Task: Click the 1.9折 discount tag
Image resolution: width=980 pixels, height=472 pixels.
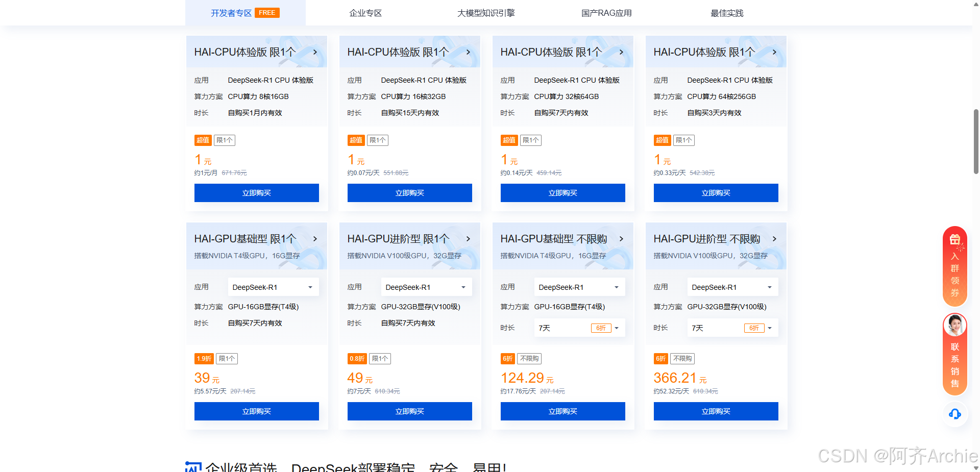Action: 204,359
